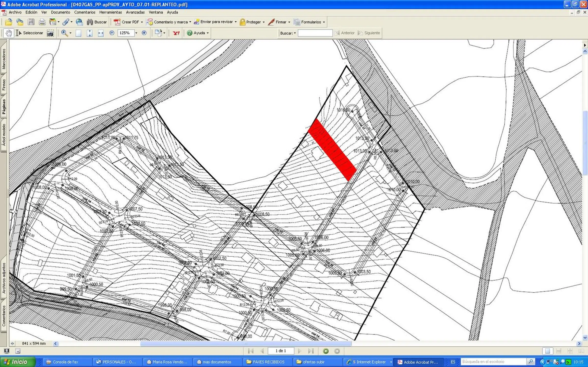Image resolution: width=588 pixels, height=367 pixels.
Task: Open the Documento menu
Action: (x=60, y=12)
